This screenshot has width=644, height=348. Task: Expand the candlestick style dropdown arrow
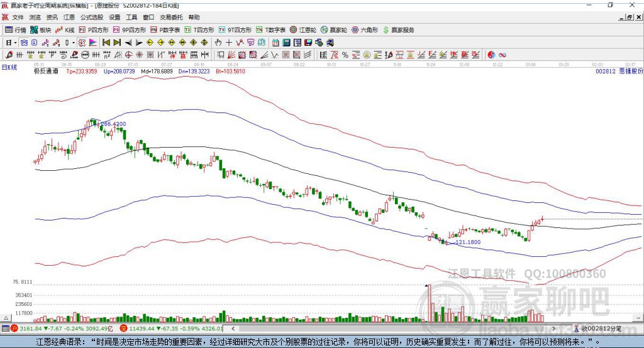(x=74, y=43)
